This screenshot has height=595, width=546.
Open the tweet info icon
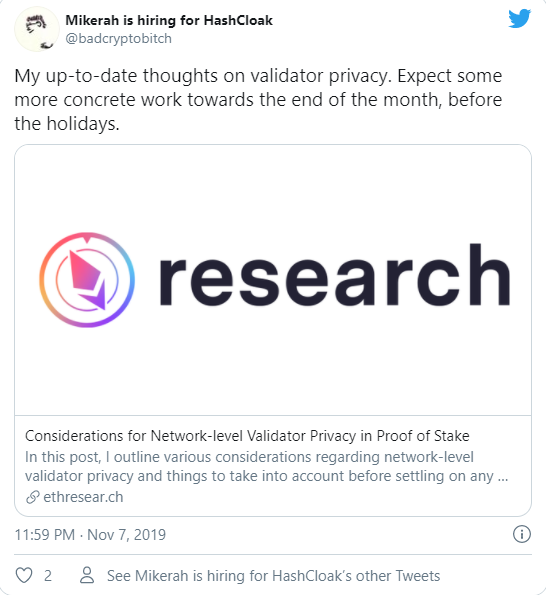522,534
